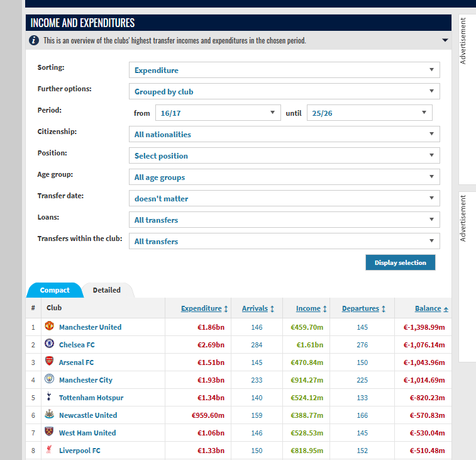The width and height of the screenshot is (476, 460).
Task: Click the West Ham United club crest
Action: tap(49, 432)
